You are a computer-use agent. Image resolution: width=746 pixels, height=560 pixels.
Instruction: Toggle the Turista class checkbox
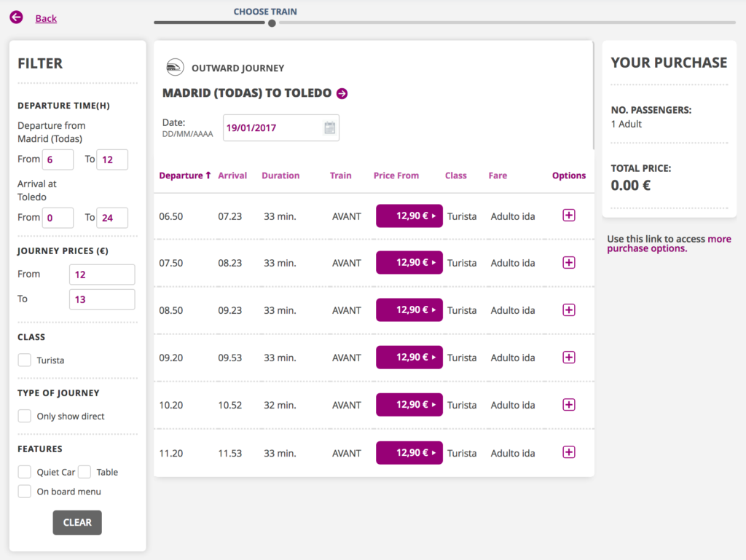(x=24, y=360)
